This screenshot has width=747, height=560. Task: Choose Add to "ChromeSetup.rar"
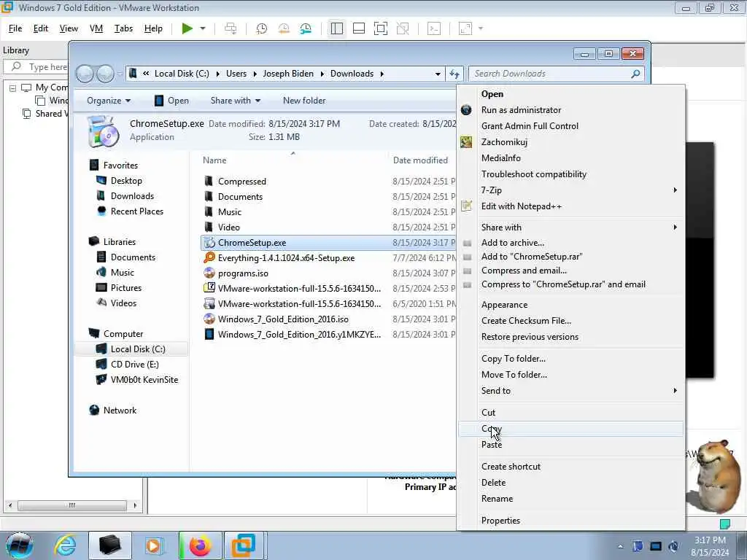532,257
